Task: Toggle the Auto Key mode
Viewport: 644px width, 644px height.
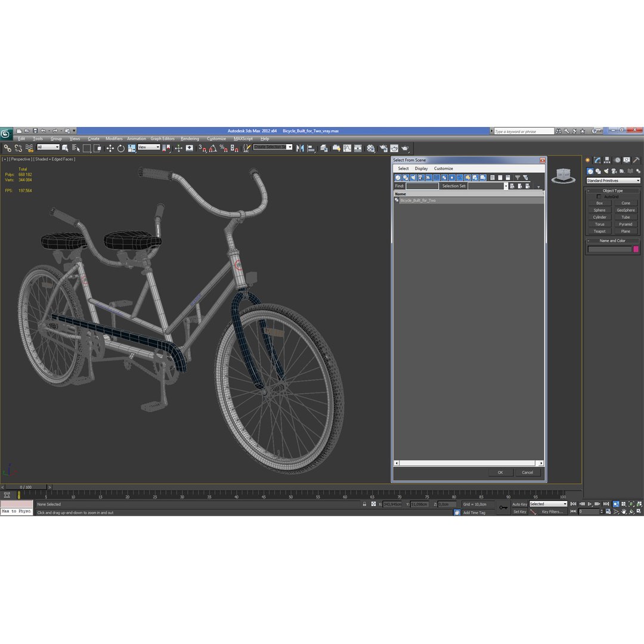Action: coord(519,504)
